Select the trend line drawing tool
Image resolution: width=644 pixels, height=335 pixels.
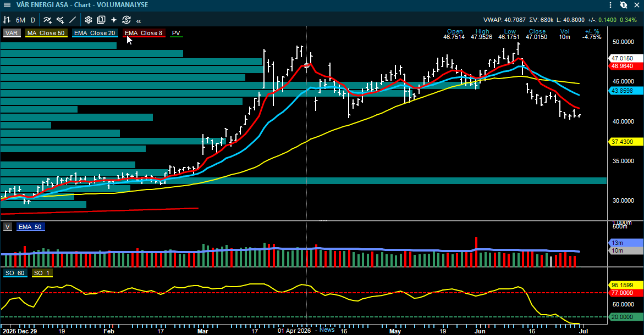tap(73, 20)
